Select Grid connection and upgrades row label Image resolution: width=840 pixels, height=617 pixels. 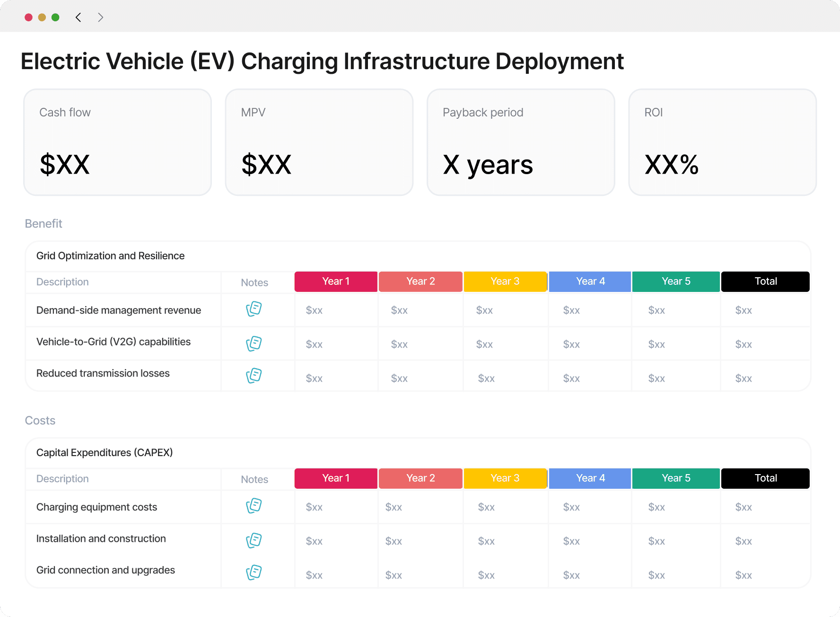point(105,570)
